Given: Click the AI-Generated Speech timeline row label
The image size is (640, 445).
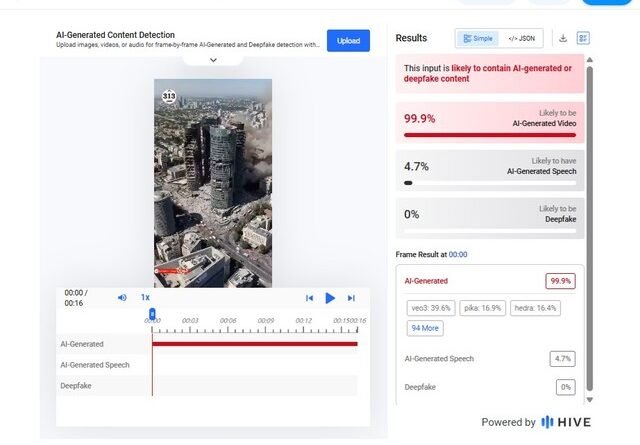Looking at the screenshot, I should coord(95,365).
